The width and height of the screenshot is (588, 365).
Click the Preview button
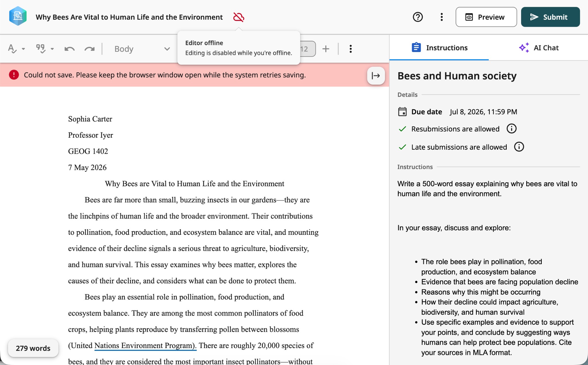point(486,17)
